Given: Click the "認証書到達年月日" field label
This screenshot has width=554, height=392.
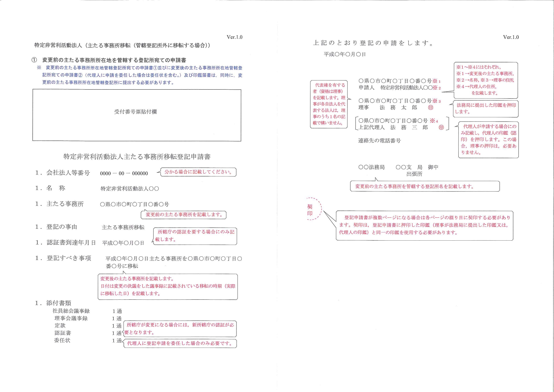Looking at the screenshot, I should [71, 243].
